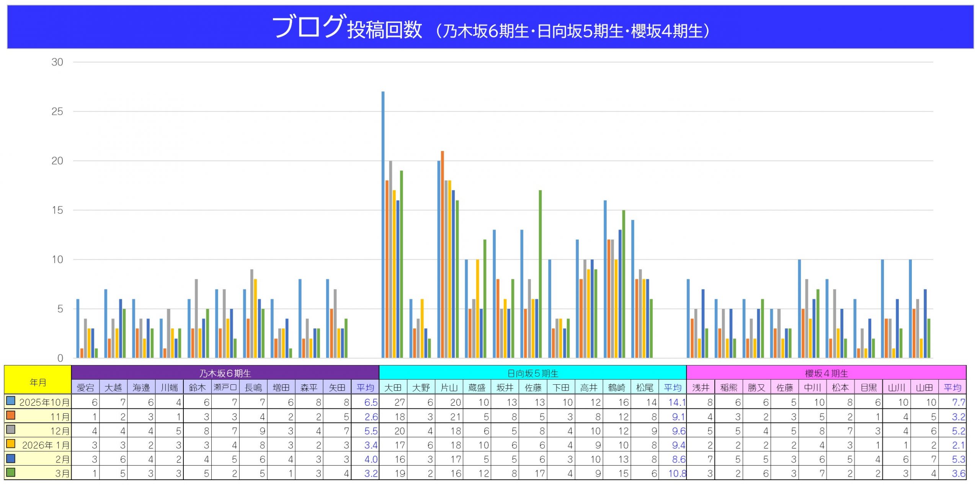Screen dimensions: 980x487
Task: Click the 山田 column header
Action: 924,387
